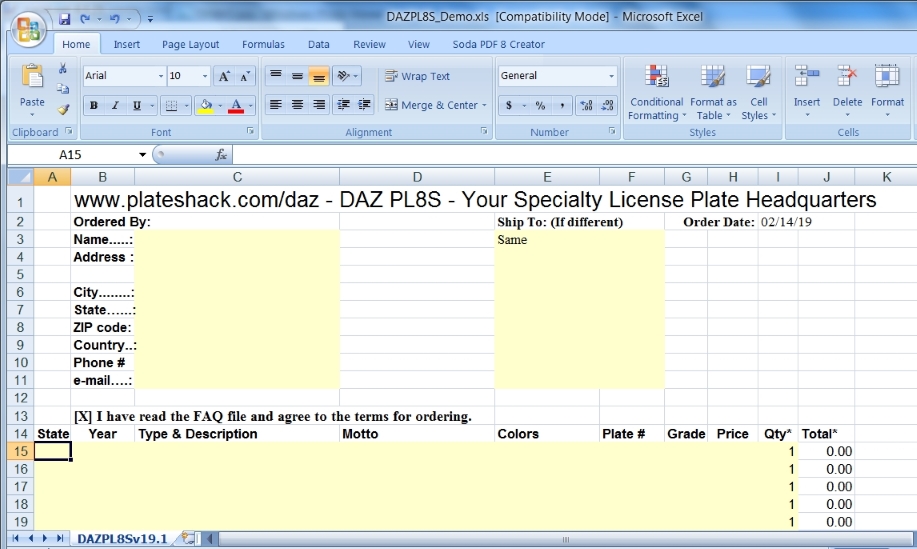Image resolution: width=917 pixels, height=549 pixels.
Task: Switch to Page Layout tab
Action: [190, 44]
